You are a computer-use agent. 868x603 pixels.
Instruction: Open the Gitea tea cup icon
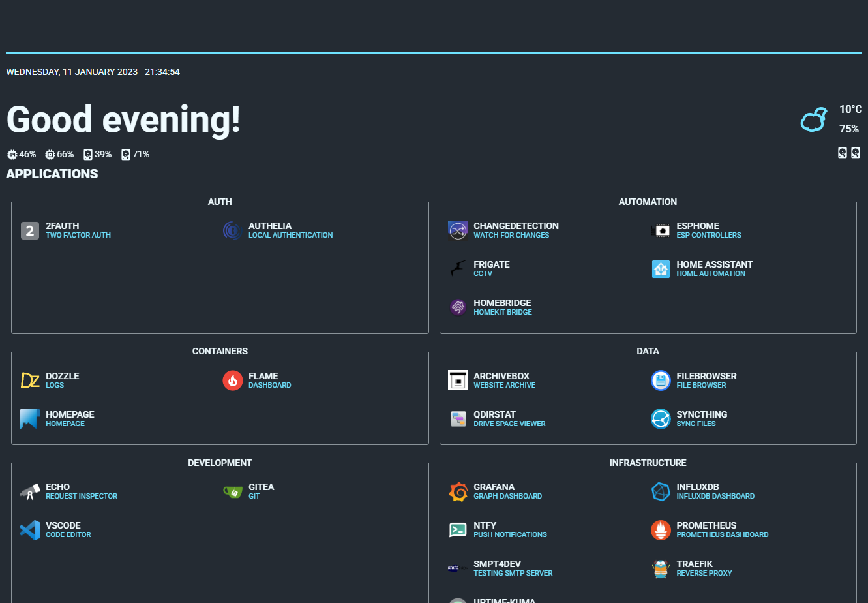[233, 491]
